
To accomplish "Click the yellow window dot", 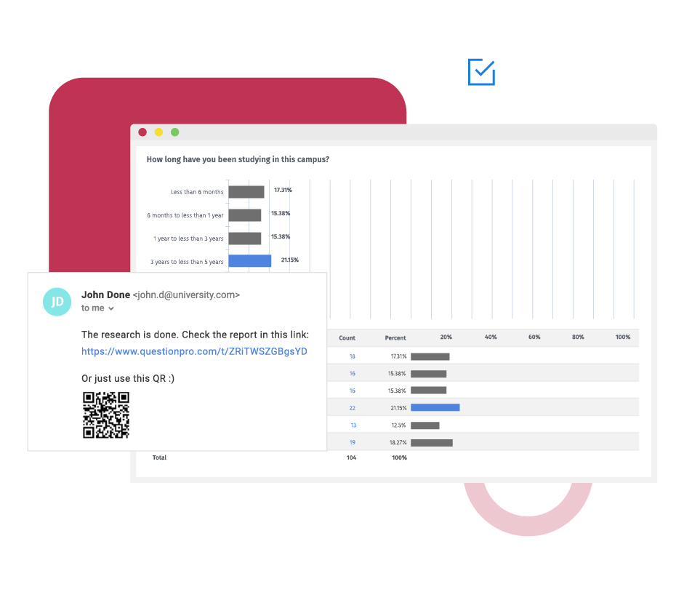I will 158,132.
